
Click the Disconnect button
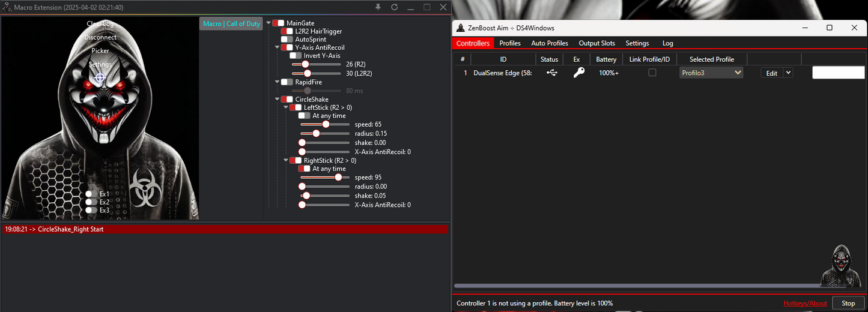click(x=100, y=37)
